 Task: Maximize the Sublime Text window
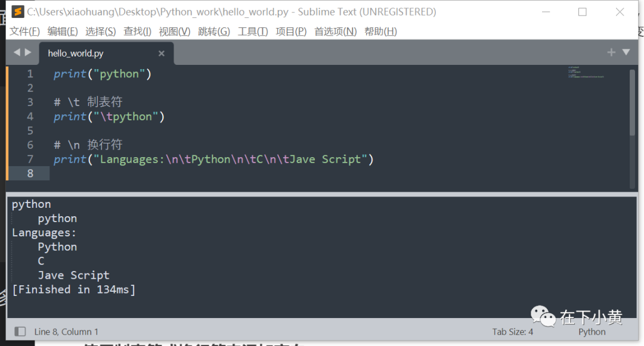(583, 12)
